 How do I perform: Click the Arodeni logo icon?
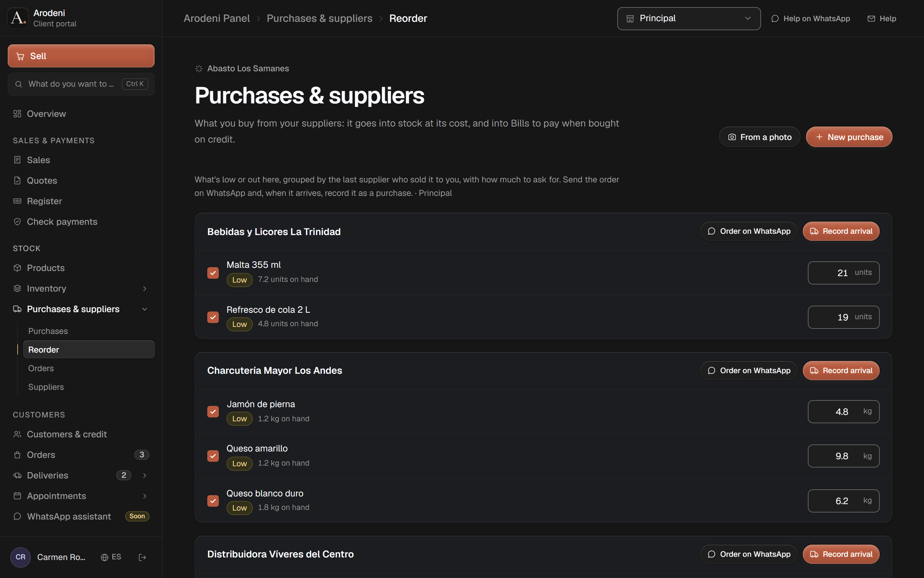tap(18, 18)
